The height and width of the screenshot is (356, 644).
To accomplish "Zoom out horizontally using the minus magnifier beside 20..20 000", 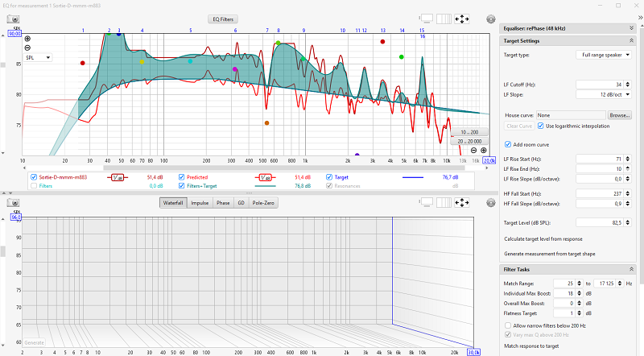I will click(473, 151).
